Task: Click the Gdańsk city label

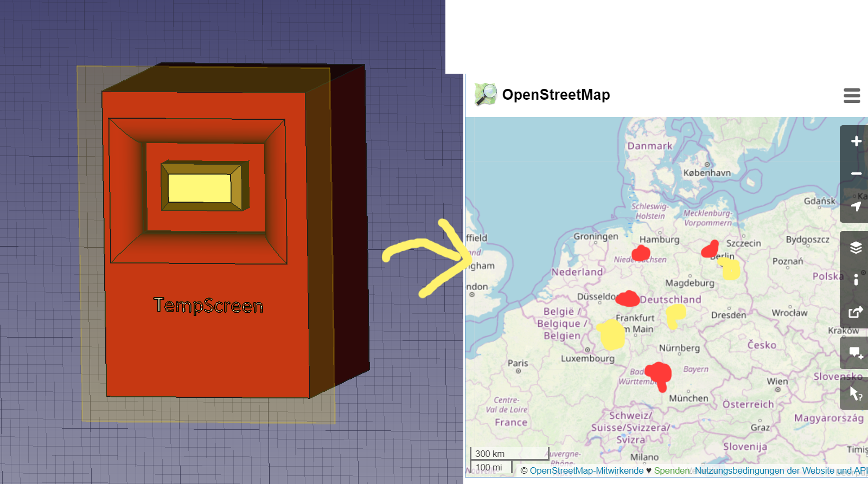Action: [x=820, y=201]
